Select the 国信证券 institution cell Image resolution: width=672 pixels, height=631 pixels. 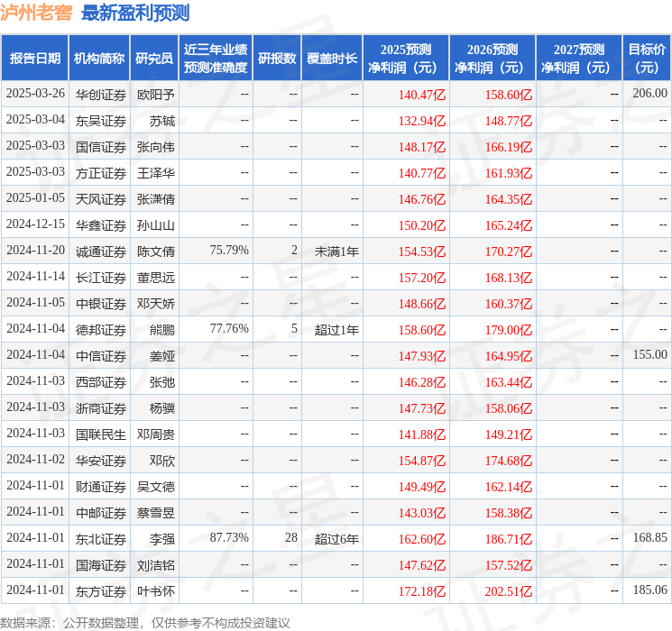point(101,147)
